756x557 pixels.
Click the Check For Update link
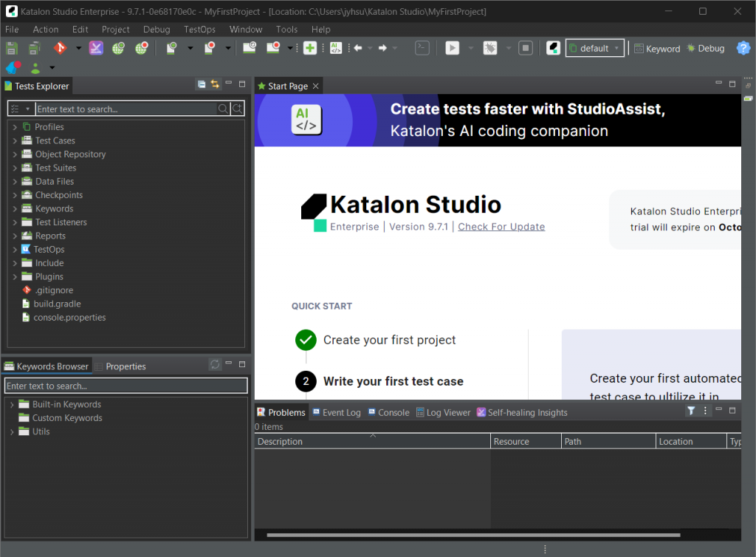[501, 227]
